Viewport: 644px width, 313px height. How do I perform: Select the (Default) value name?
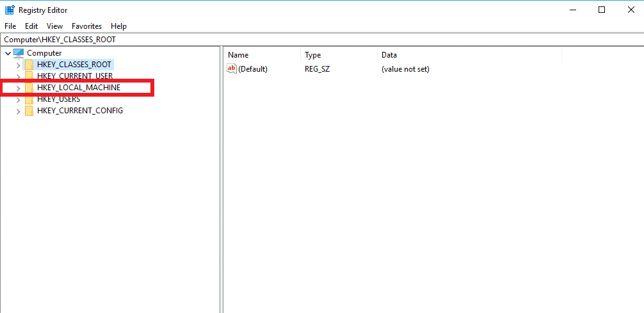pyautogui.click(x=253, y=69)
